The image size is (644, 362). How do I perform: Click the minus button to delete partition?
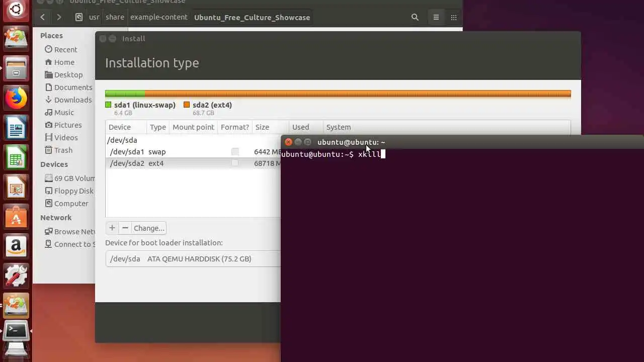(125, 228)
